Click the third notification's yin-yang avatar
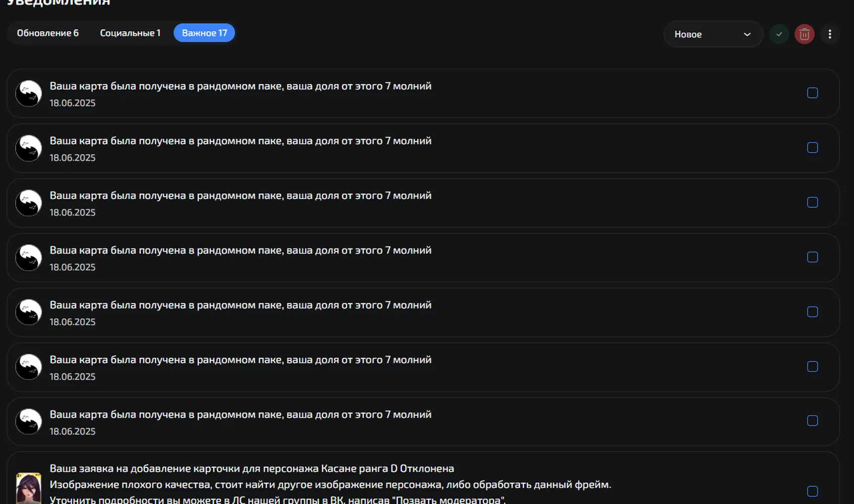Viewport: 854px width, 504px height. click(29, 203)
